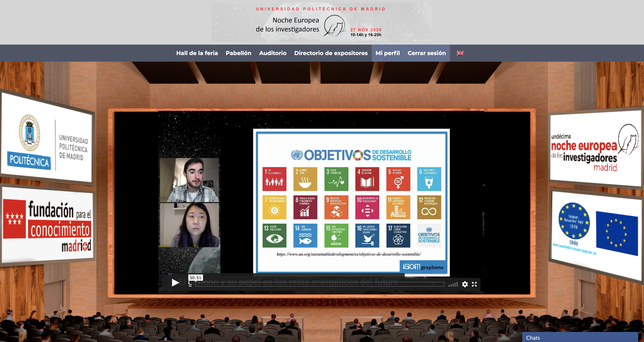
Task: Switch language via UK flag icon
Action: click(460, 53)
